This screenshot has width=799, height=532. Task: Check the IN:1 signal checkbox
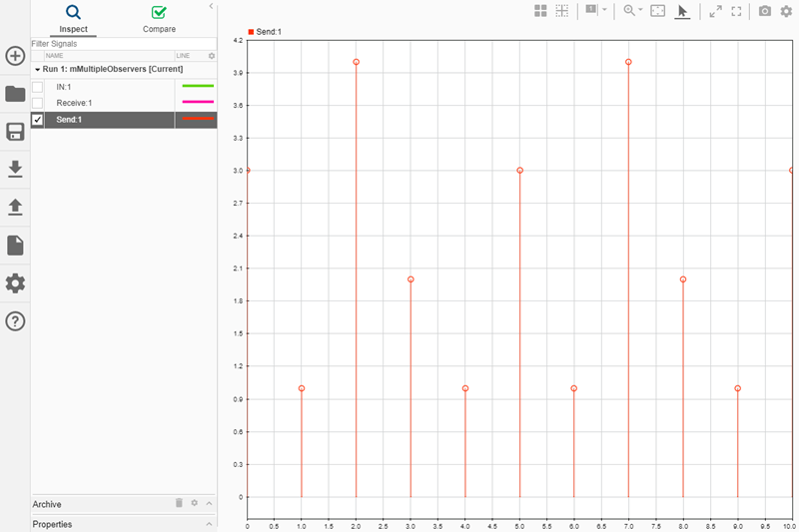click(x=37, y=87)
